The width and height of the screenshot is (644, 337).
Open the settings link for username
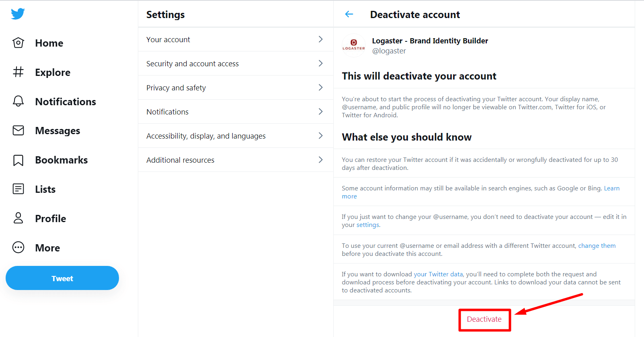click(x=367, y=225)
